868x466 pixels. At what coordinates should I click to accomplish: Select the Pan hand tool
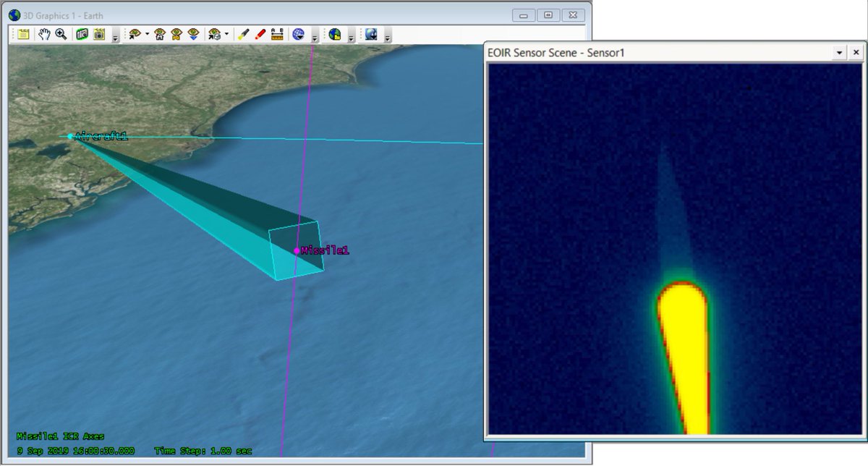pos(45,34)
